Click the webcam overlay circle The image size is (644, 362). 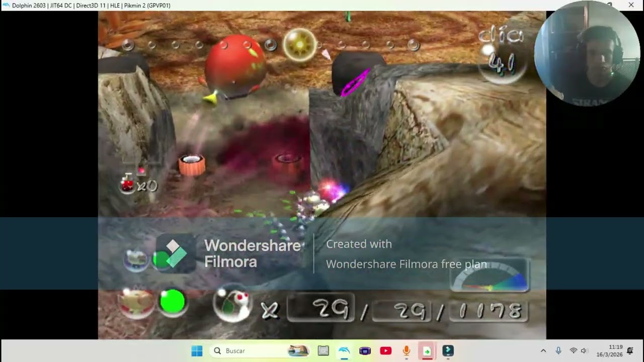click(x=587, y=54)
